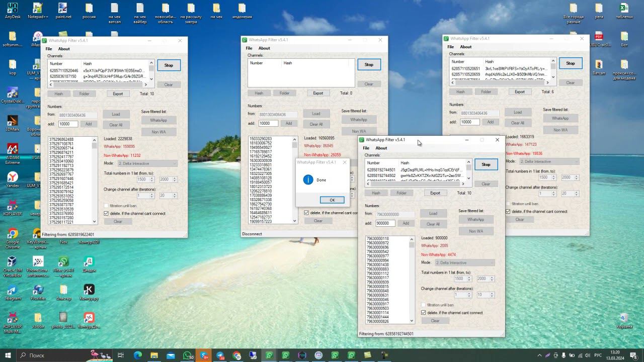
Task: Select the рега folder icon
Action: (599, 10)
